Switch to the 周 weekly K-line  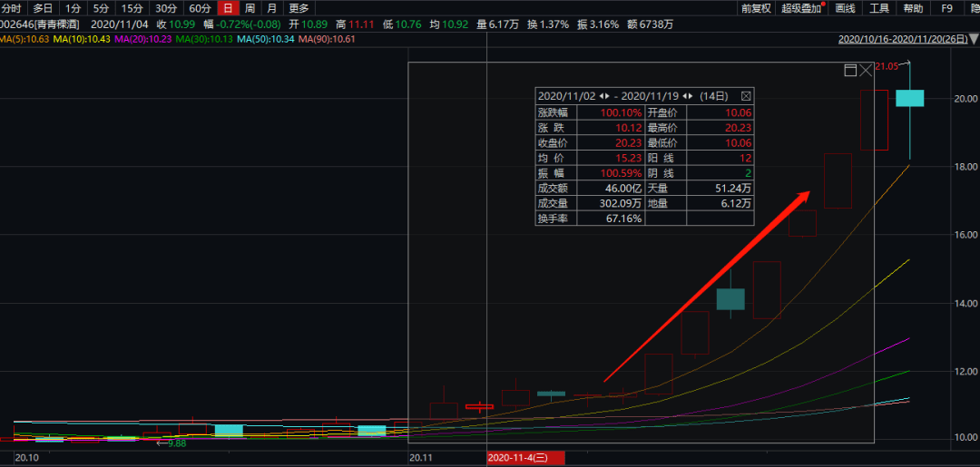click(x=250, y=8)
